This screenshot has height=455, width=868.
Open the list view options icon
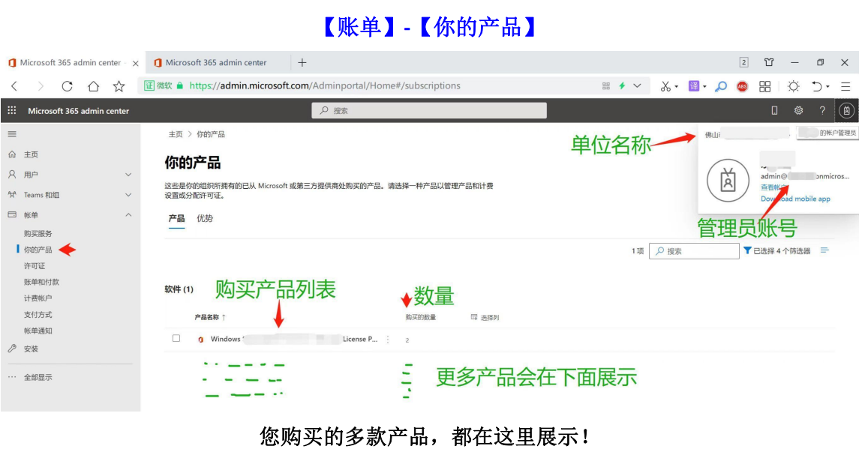(824, 250)
